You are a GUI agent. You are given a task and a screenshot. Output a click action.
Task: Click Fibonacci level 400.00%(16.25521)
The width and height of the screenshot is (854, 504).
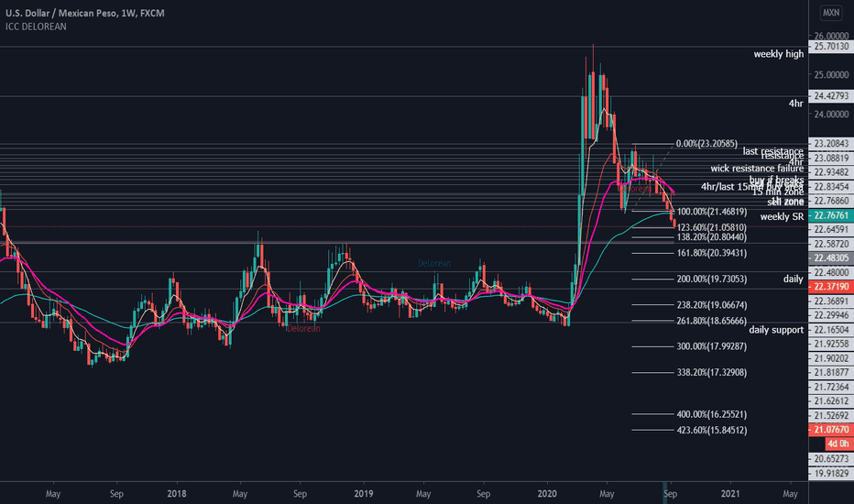tap(712, 414)
